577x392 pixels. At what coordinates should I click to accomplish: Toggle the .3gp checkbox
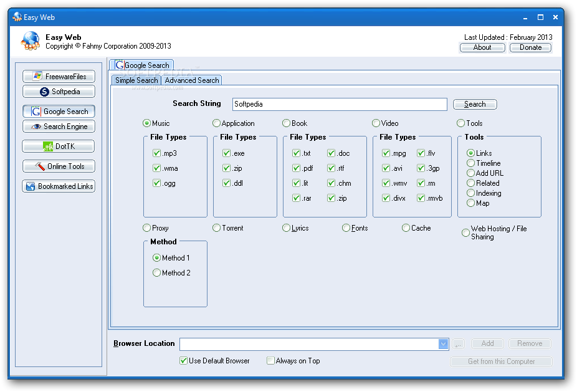coord(421,168)
